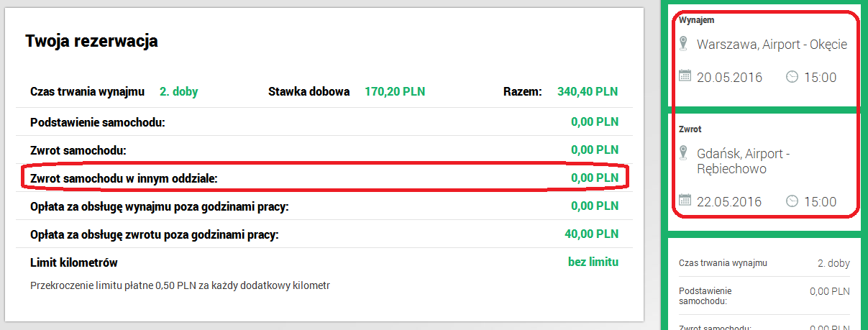This screenshot has height=330, width=868.
Task: Click sidebar '2. doby' value
Action: click(833, 263)
